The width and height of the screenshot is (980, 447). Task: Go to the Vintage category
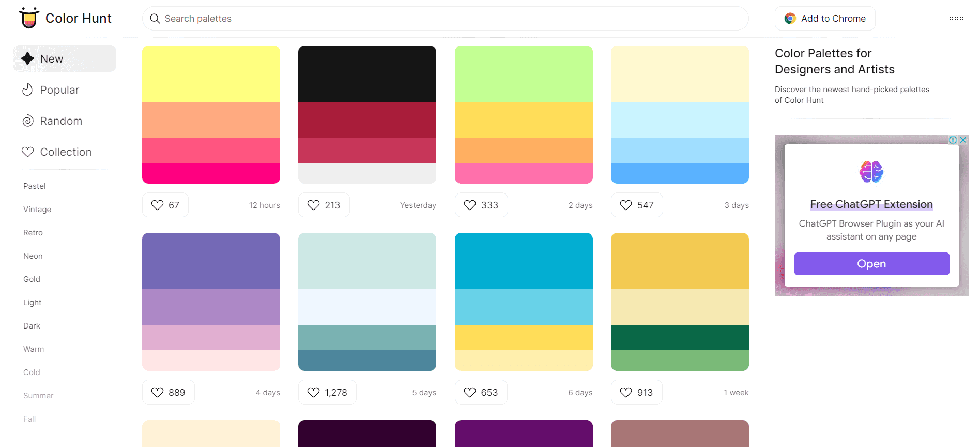pyautogui.click(x=37, y=210)
